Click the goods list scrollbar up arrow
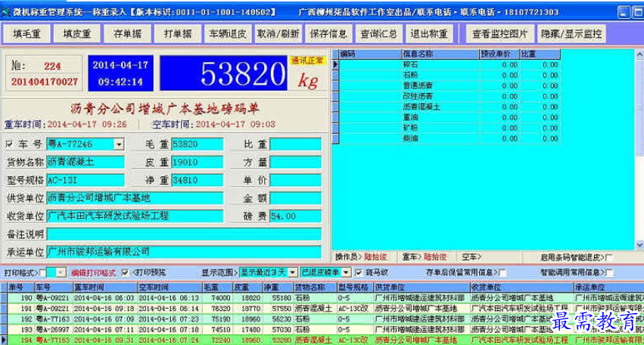Screen dimensions: 644x345 (639, 54)
